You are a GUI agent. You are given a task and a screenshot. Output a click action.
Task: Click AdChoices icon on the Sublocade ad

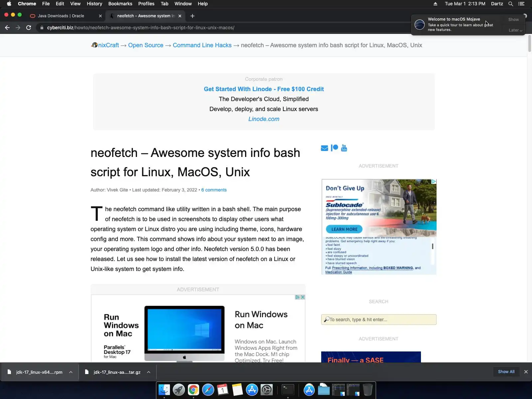point(434,182)
